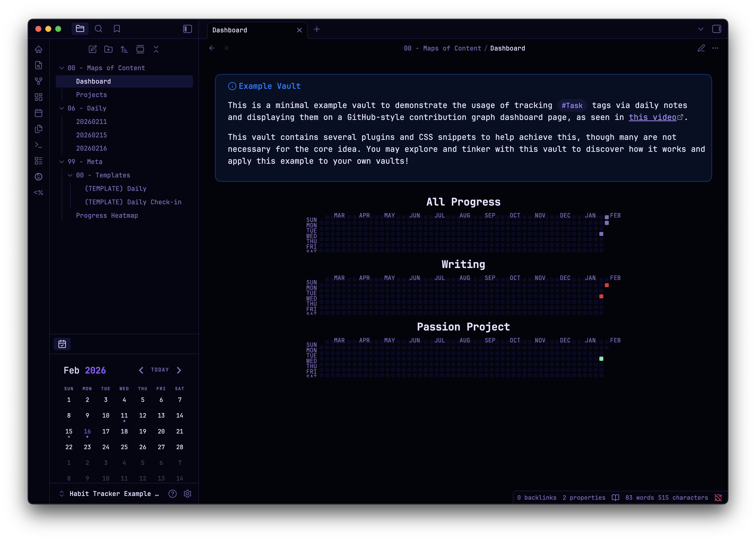Open bookmarks tab in sidebar
756x541 pixels.
[117, 29]
